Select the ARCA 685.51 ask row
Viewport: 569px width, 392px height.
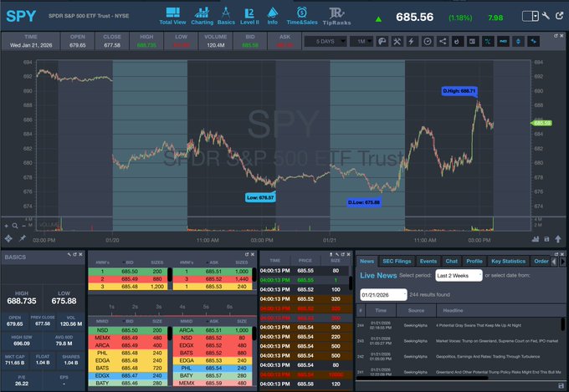[x=213, y=330]
